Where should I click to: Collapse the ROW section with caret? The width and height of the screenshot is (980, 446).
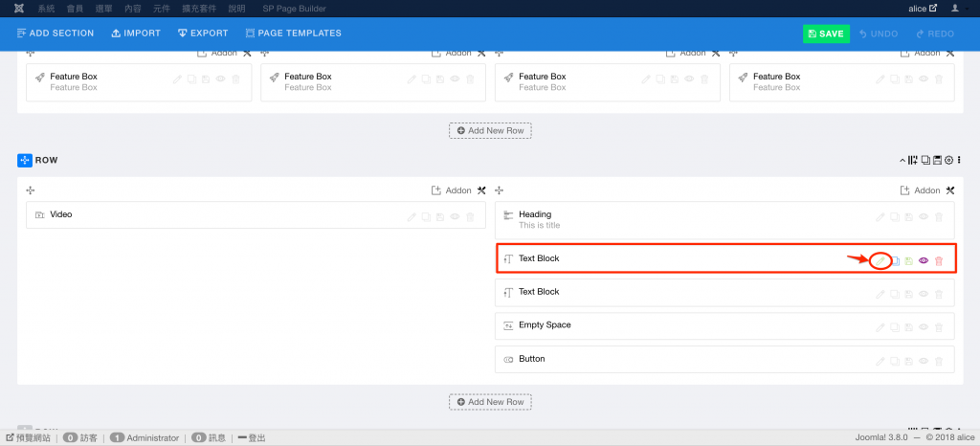pyautogui.click(x=902, y=160)
